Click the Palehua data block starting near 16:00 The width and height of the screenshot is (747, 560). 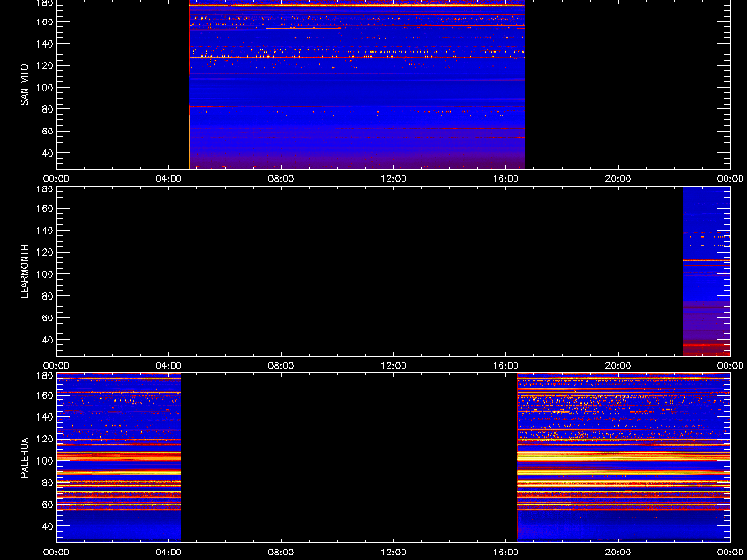point(624,457)
